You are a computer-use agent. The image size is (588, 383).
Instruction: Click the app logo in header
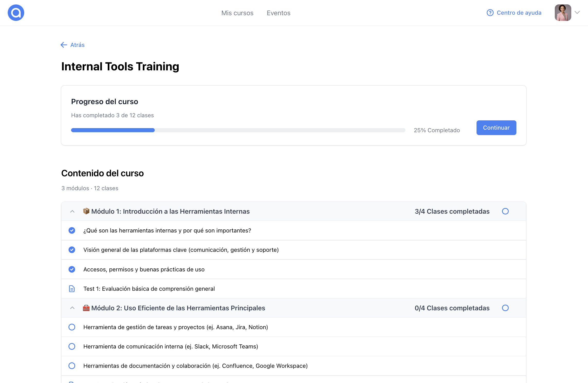(x=16, y=13)
